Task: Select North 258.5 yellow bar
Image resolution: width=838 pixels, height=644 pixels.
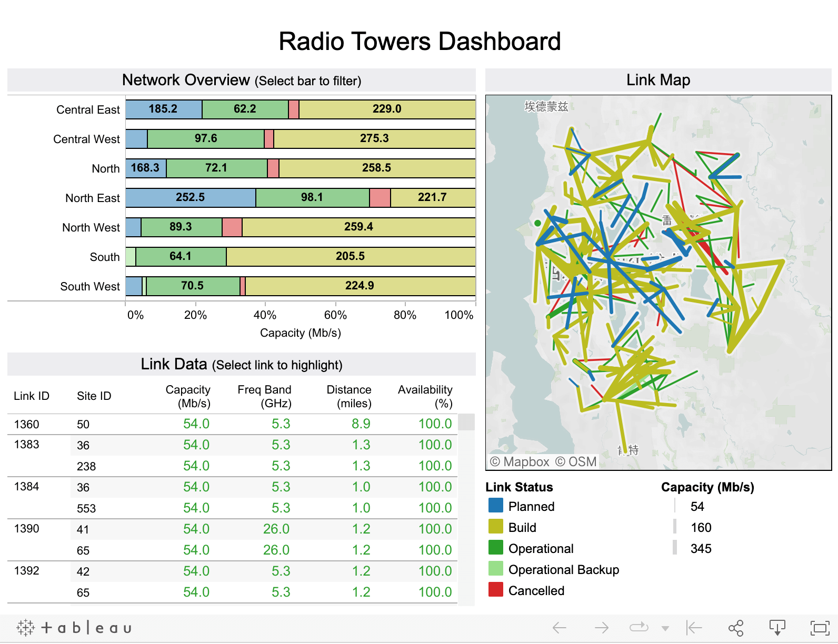Action: [x=377, y=168]
